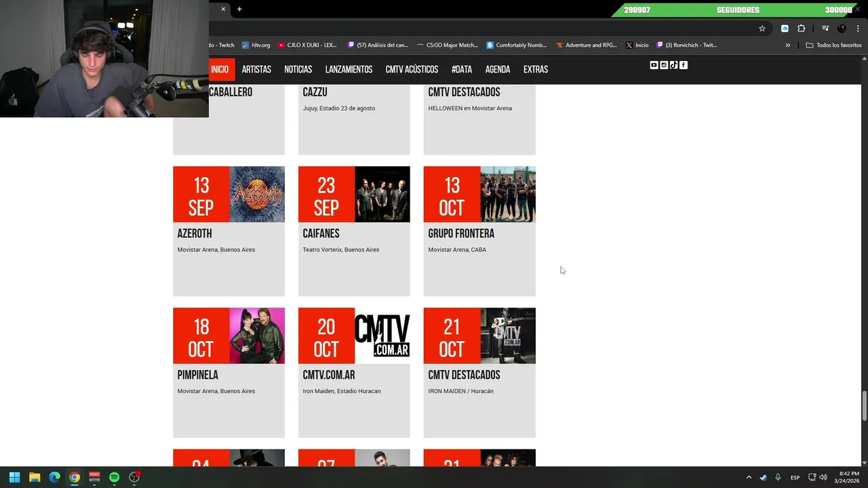Open the EXTRAS menu
This screenshot has height=488, width=868.
(x=536, y=69)
